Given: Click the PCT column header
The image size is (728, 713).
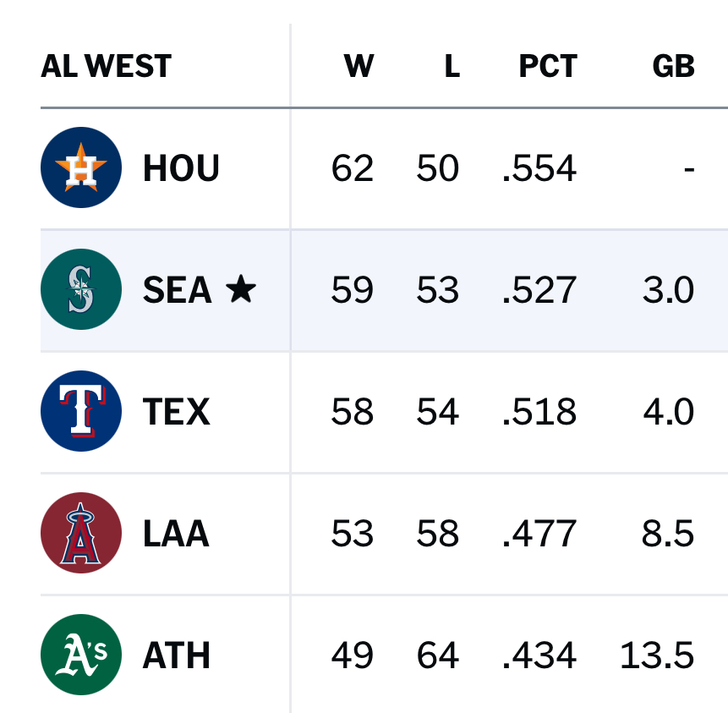Looking at the screenshot, I should click(x=547, y=66).
